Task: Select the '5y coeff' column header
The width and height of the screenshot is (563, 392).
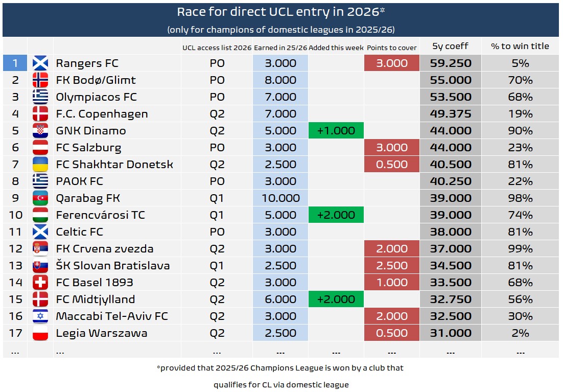Action: [450, 46]
